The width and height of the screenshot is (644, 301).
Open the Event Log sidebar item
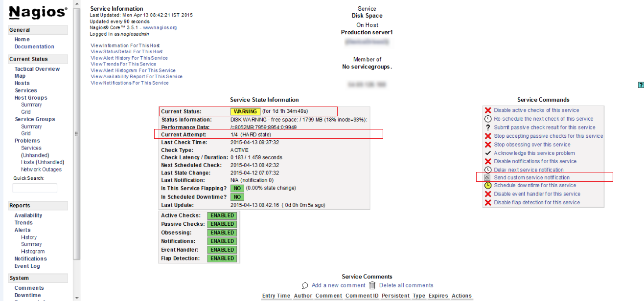click(27, 266)
